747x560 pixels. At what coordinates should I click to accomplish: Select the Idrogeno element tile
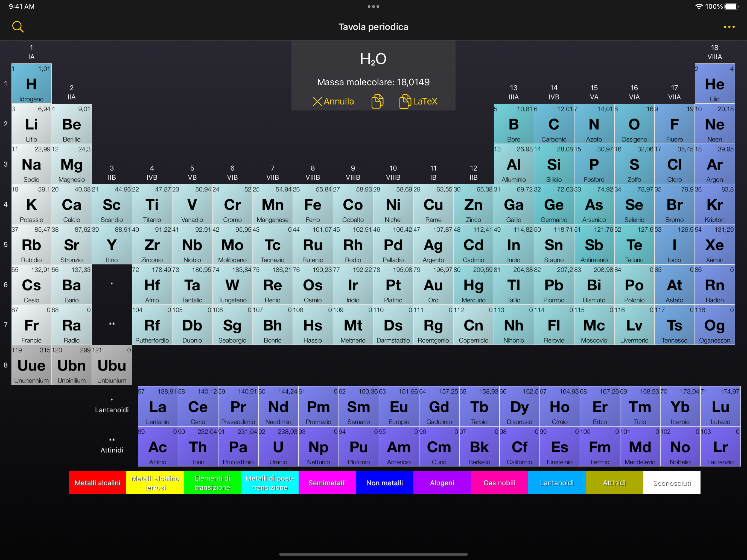coord(31,84)
